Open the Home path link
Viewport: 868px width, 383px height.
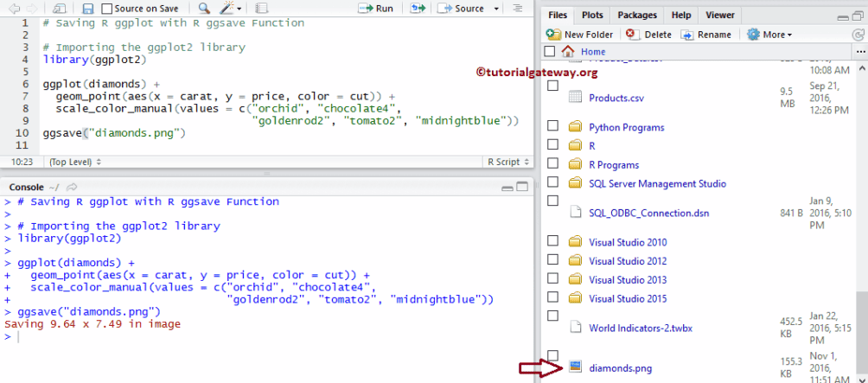tap(593, 52)
